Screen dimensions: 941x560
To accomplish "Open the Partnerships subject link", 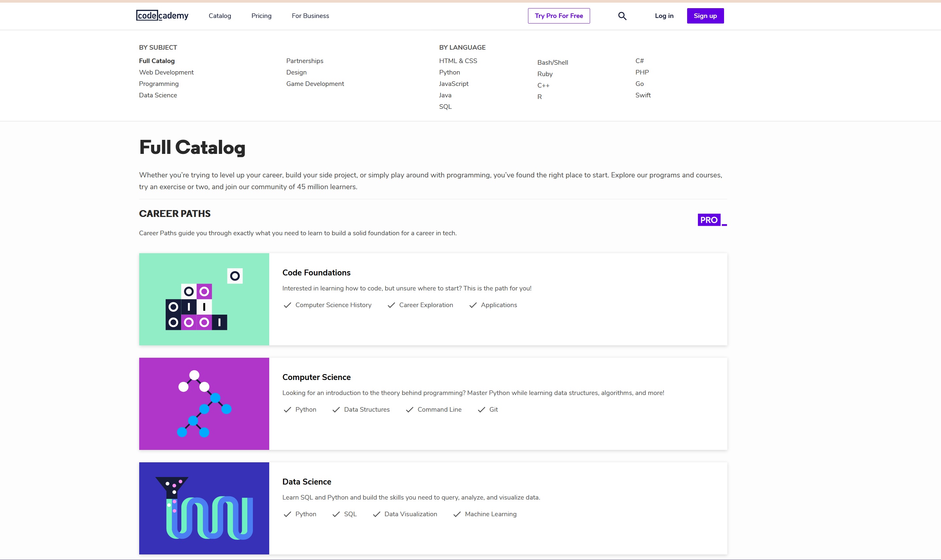I will 305,61.
